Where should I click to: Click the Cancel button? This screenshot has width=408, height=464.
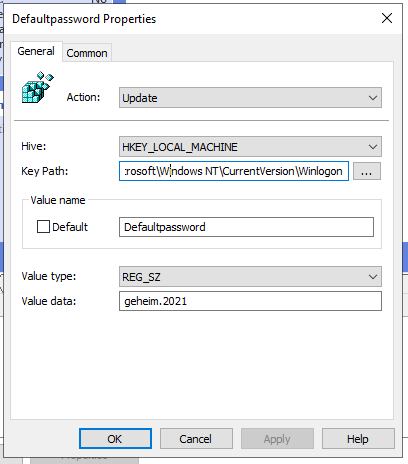tap(196, 439)
